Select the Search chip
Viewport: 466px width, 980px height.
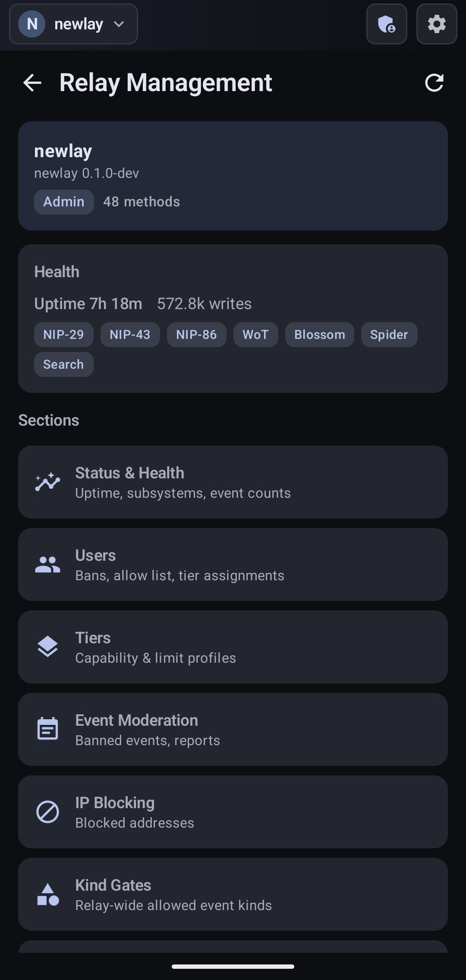64,364
